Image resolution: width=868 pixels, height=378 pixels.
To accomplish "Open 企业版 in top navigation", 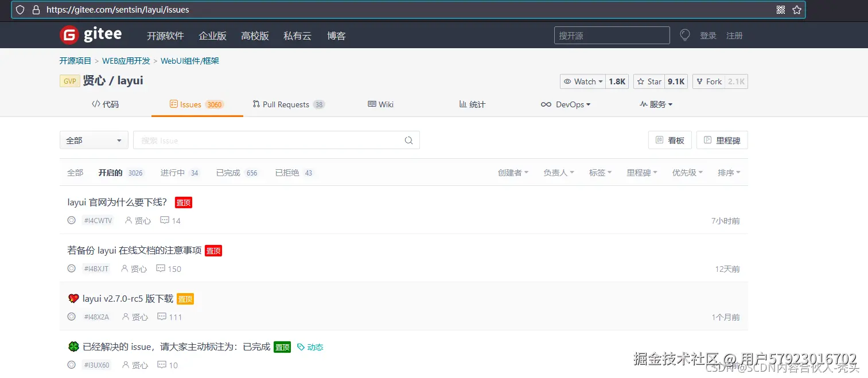I will click(213, 36).
